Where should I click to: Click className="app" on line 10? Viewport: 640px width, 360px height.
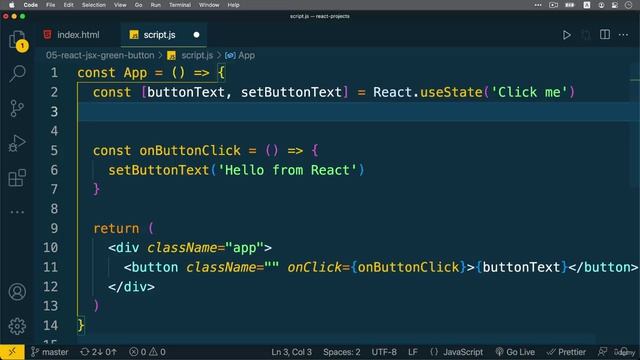(x=206, y=248)
